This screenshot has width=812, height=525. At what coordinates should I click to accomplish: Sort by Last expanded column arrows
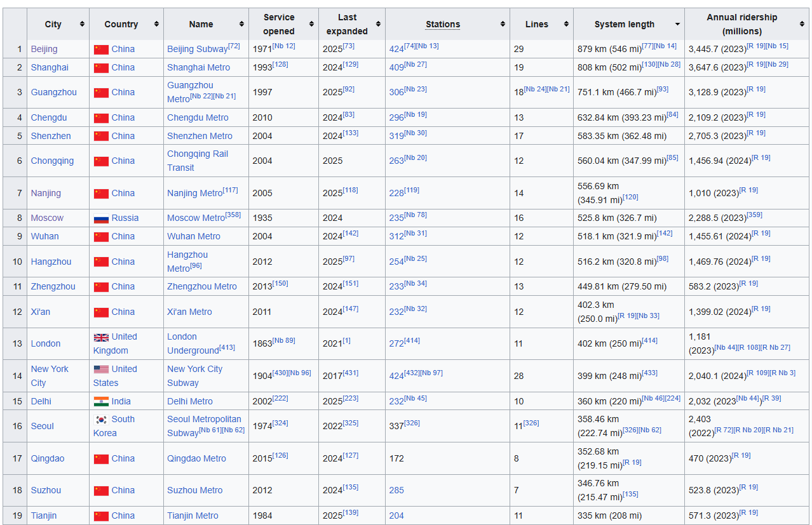(x=378, y=24)
